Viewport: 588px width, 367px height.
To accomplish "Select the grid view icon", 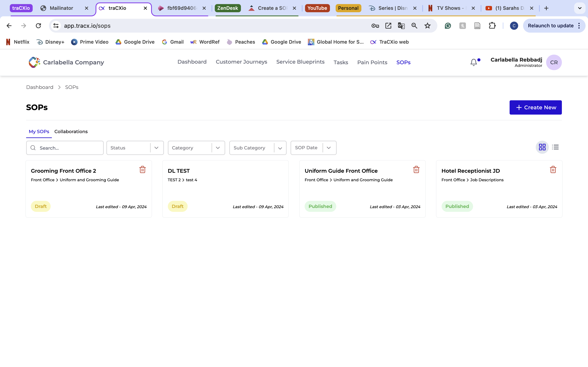I will [542, 147].
